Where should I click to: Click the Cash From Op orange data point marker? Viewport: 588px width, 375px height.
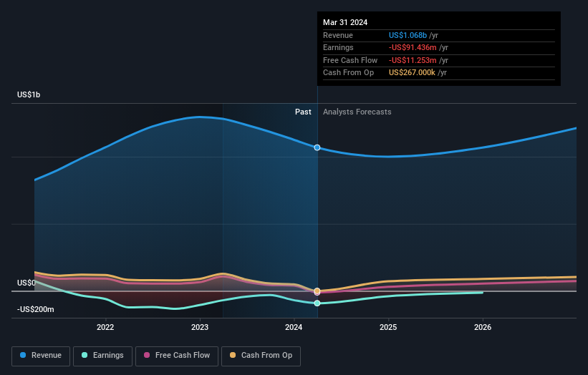coord(317,291)
